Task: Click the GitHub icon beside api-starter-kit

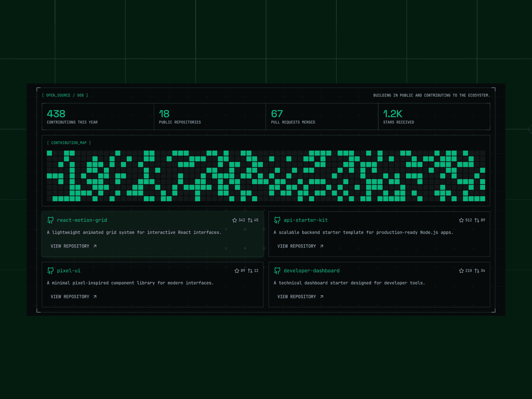Action: pos(277,220)
